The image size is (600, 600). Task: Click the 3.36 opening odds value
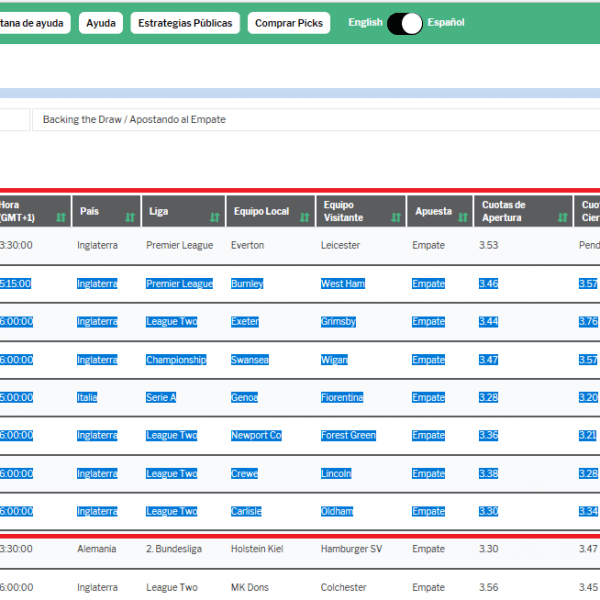pos(489,435)
